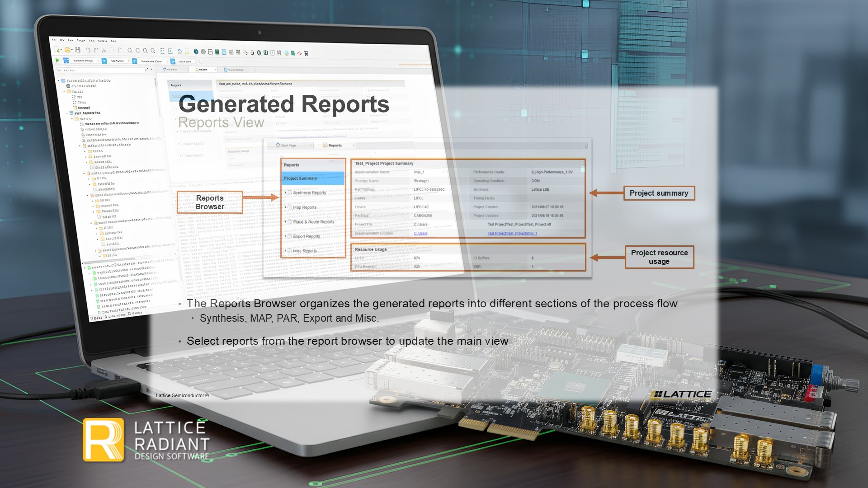The height and width of the screenshot is (488, 868).
Task: Expand the Place & Route Reports node
Action: pos(285,221)
